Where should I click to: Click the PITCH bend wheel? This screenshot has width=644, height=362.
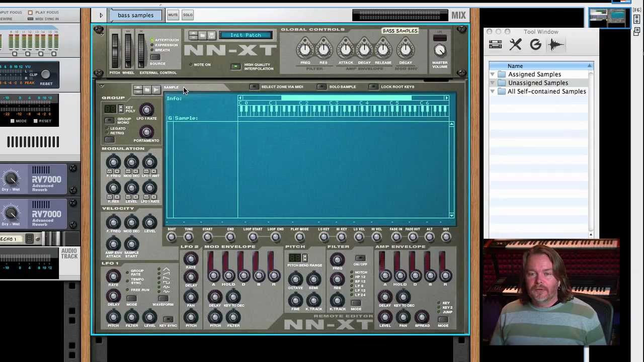pyautogui.click(x=115, y=50)
